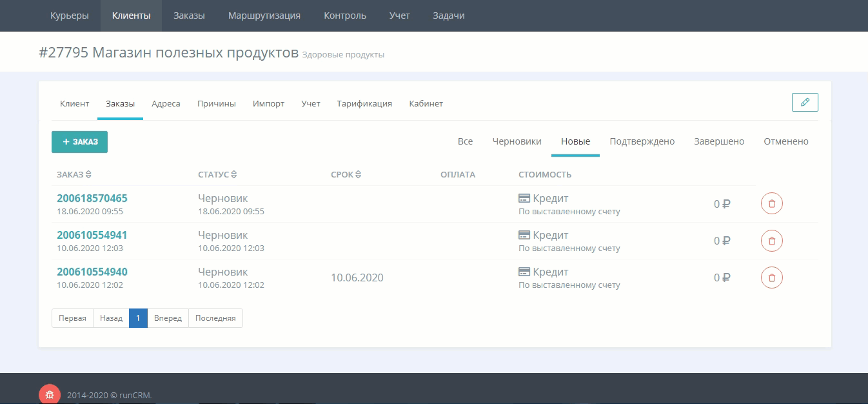The width and height of the screenshot is (868, 404).
Task: Click the red bug report icon
Action: tap(50, 394)
